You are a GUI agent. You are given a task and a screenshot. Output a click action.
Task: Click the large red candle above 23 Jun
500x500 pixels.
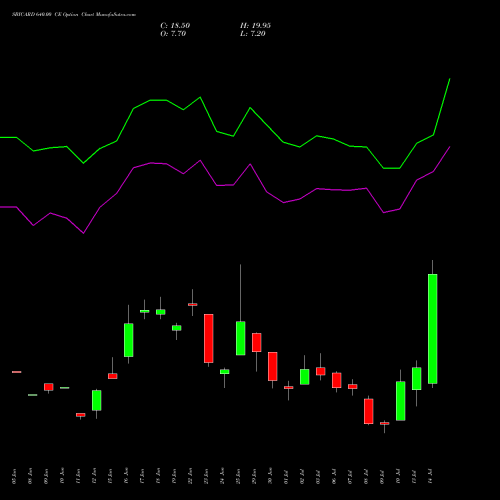(209, 338)
